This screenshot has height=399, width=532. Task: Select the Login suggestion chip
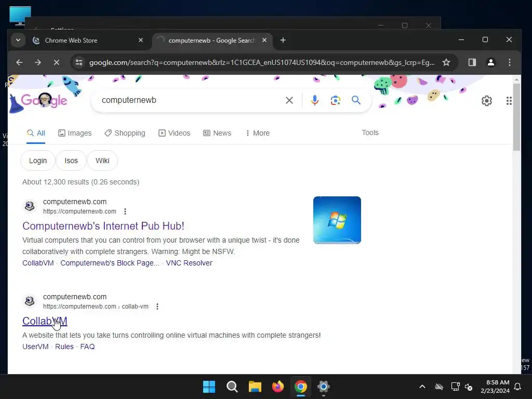[x=37, y=161]
